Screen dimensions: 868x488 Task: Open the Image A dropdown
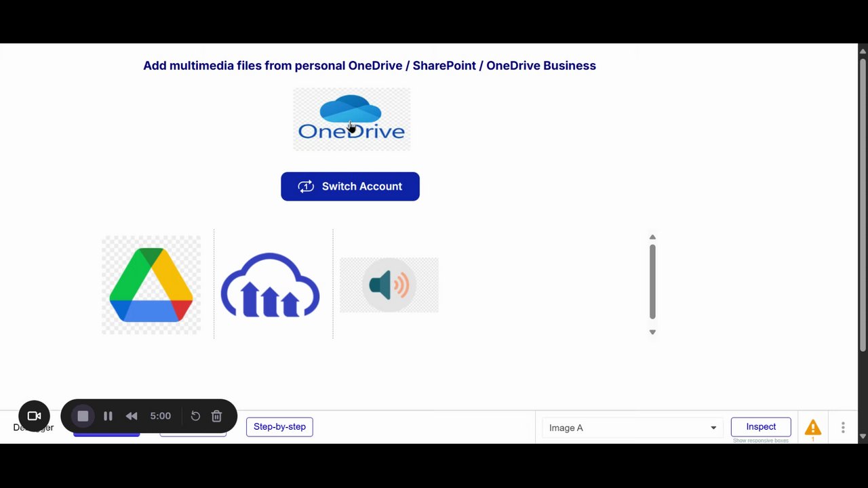pyautogui.click(x=632, y=428)
